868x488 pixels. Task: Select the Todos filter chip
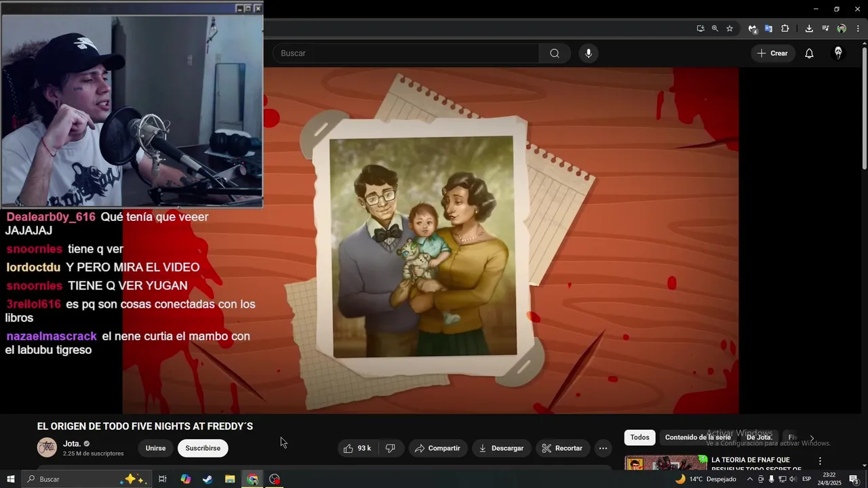click(x=639, y=438)
